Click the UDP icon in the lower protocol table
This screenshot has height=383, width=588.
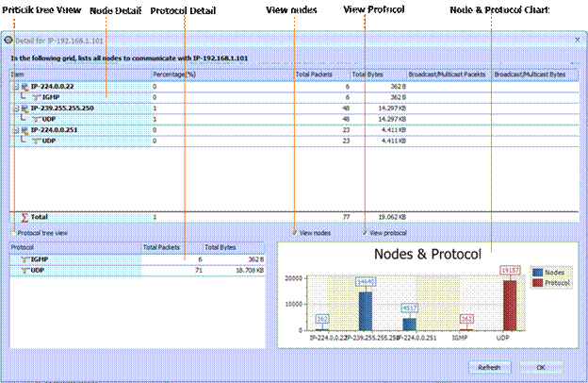(25, 271)
